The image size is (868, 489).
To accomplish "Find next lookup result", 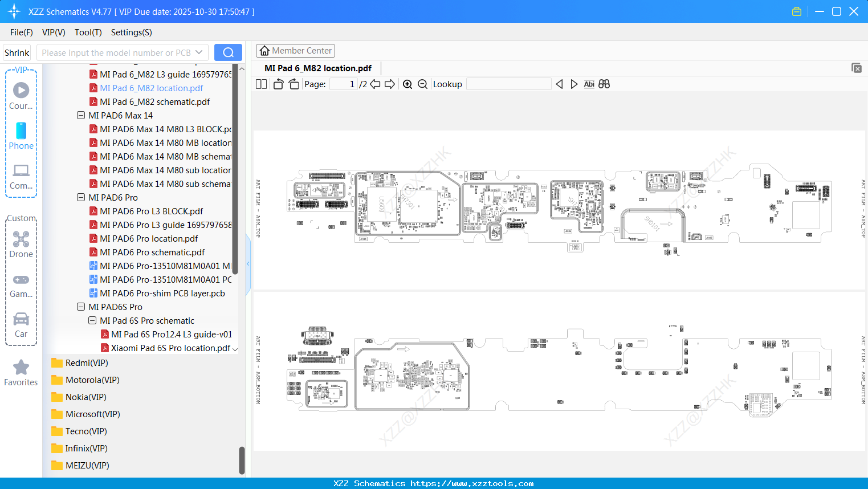I will click(x=574, y=84).
